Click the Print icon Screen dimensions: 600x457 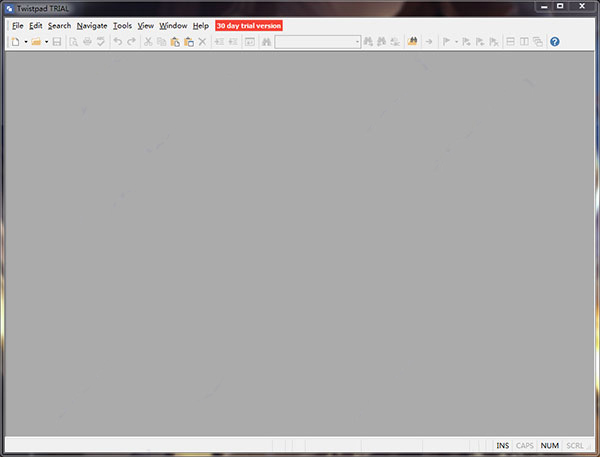[87, 42]
